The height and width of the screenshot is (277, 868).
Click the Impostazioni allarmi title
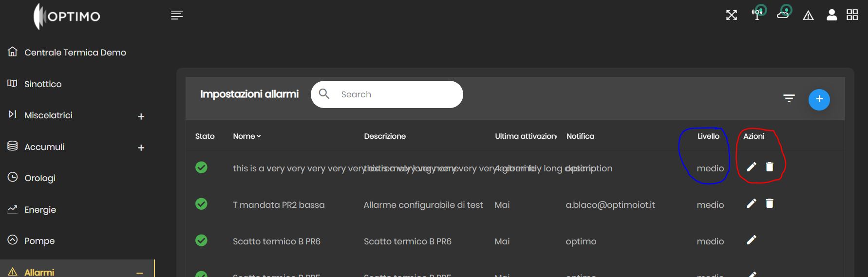[249, 94]
